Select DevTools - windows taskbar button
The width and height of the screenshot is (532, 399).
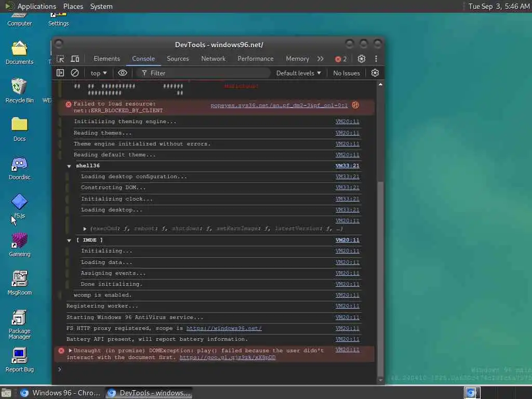tap(149, 393)
